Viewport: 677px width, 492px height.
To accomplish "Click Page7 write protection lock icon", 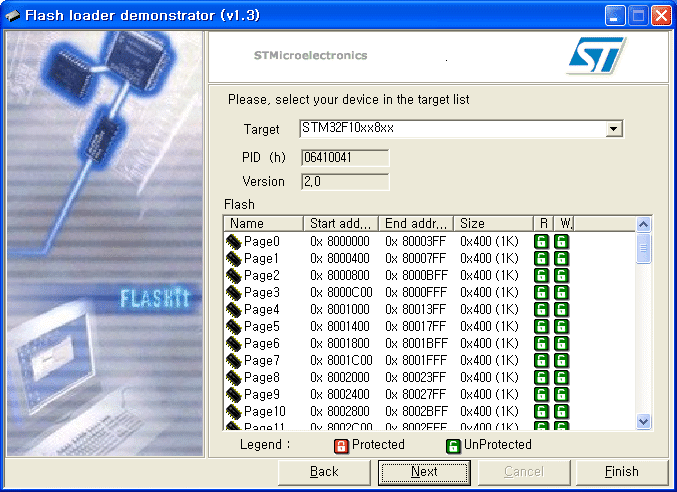I will click(561, 360).
